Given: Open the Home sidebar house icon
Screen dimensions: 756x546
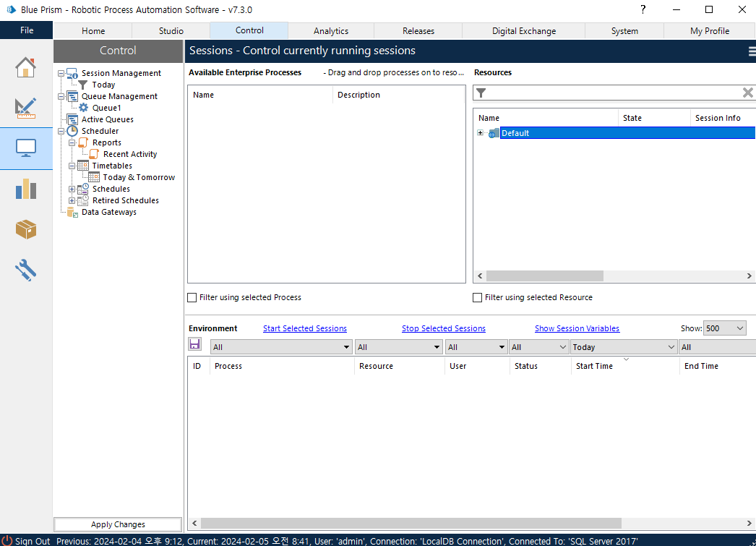Looking at the screenshot, I should 25,67.
